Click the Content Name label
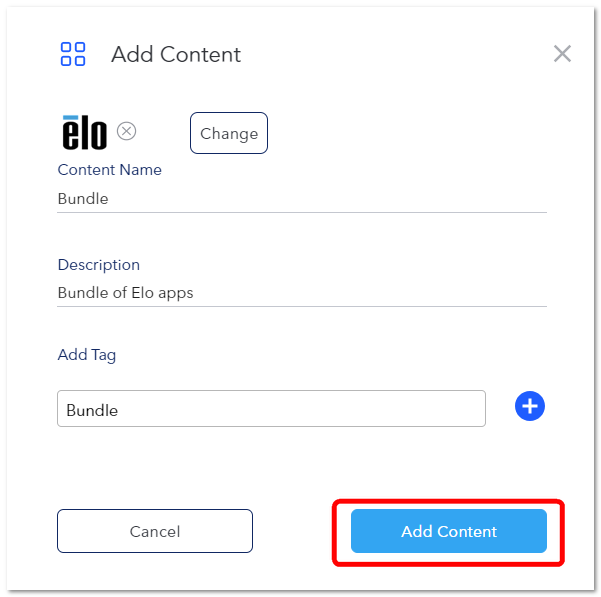Screen dimensions: 601x597 point(110,170)
